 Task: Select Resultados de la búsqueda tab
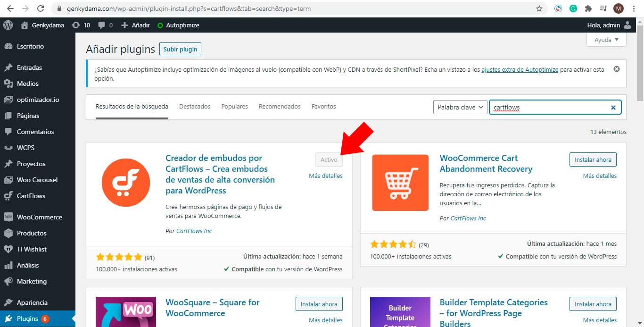[x=132, y=107]
